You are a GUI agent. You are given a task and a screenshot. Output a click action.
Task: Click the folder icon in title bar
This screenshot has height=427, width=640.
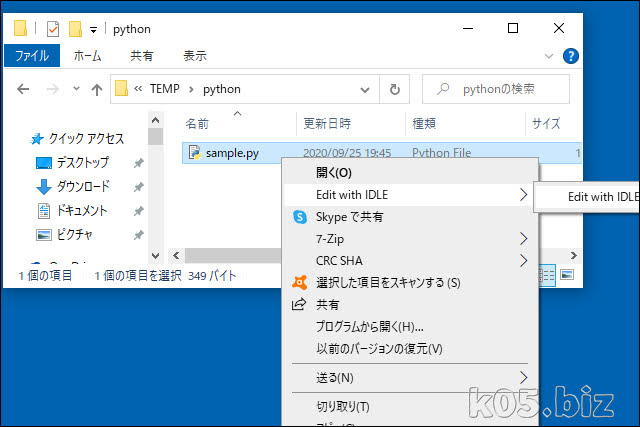pyautogui.click(x=20, y=29)
